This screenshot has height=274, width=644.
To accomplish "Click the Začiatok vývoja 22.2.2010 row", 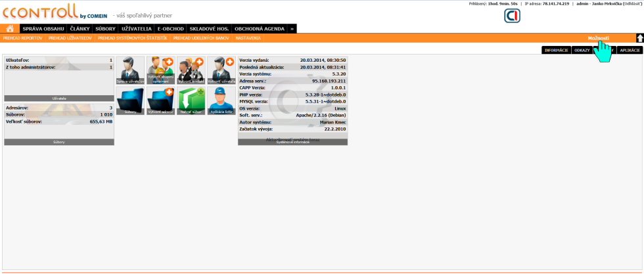I will point(293,129).
